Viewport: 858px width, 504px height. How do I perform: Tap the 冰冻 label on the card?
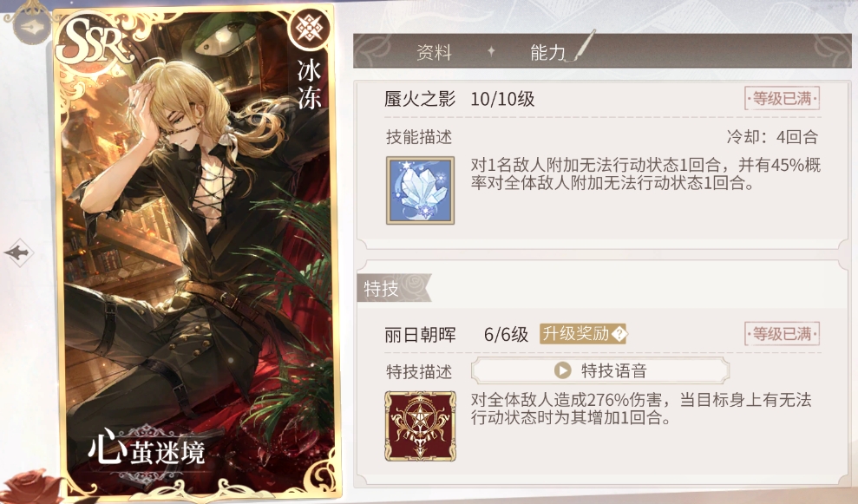click(309, 85)
